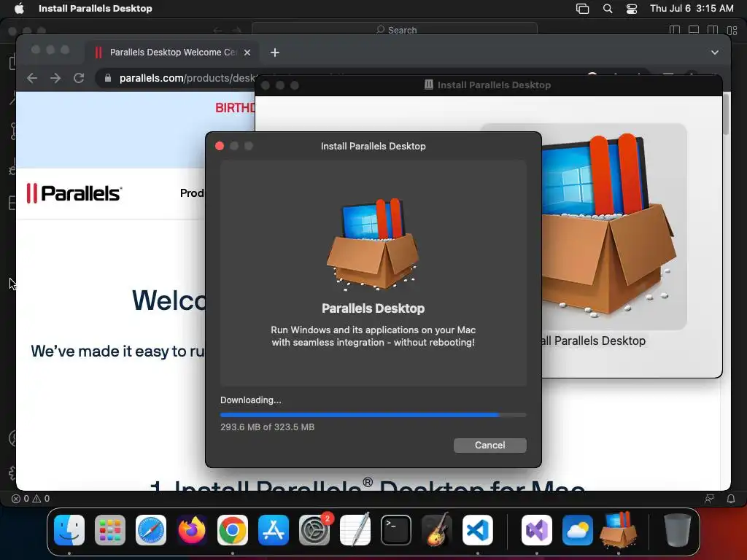
Task: Launch Firefox from the Dock
Action: 192,530
